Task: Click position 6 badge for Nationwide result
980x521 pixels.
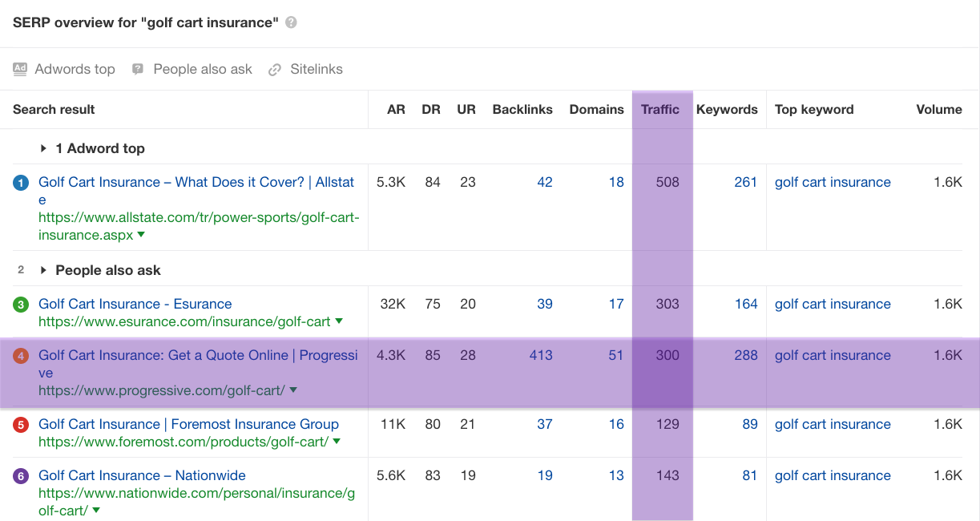Action: (x=21, y=476)
